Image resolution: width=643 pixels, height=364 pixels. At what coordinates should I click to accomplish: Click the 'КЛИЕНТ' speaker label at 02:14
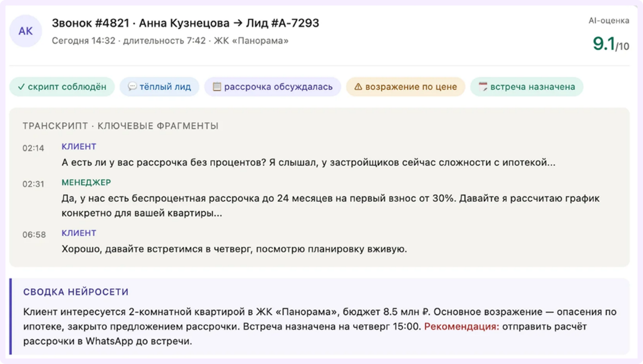(79, 146)
